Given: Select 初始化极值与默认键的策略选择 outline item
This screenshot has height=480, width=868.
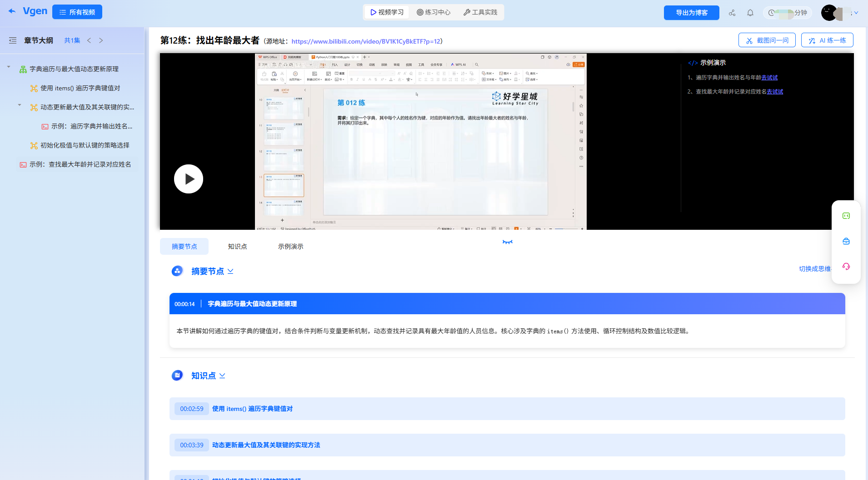Looking at the screenshot, I should tap(85, 145).
